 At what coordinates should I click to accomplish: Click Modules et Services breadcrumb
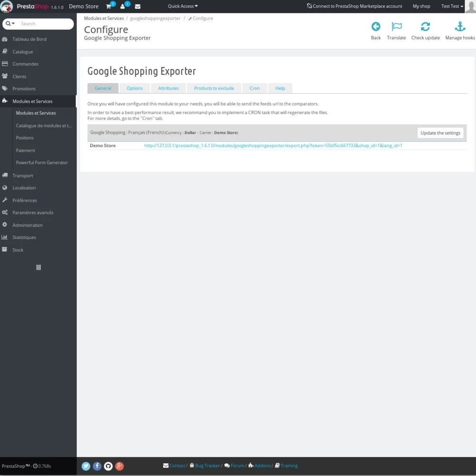pos(104,19)
